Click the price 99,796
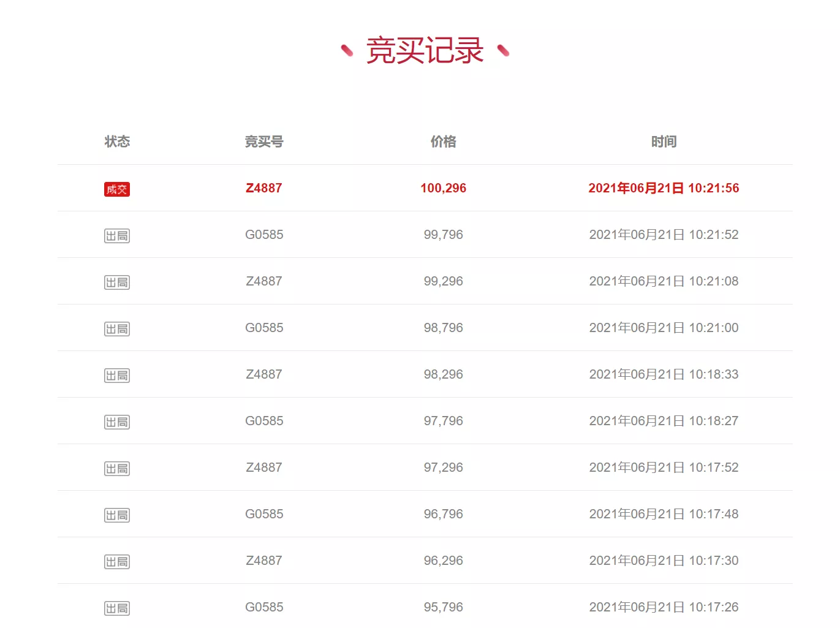The height and width of the screenshot is (628, 840). pyautogui.click(x=444, y=235)
